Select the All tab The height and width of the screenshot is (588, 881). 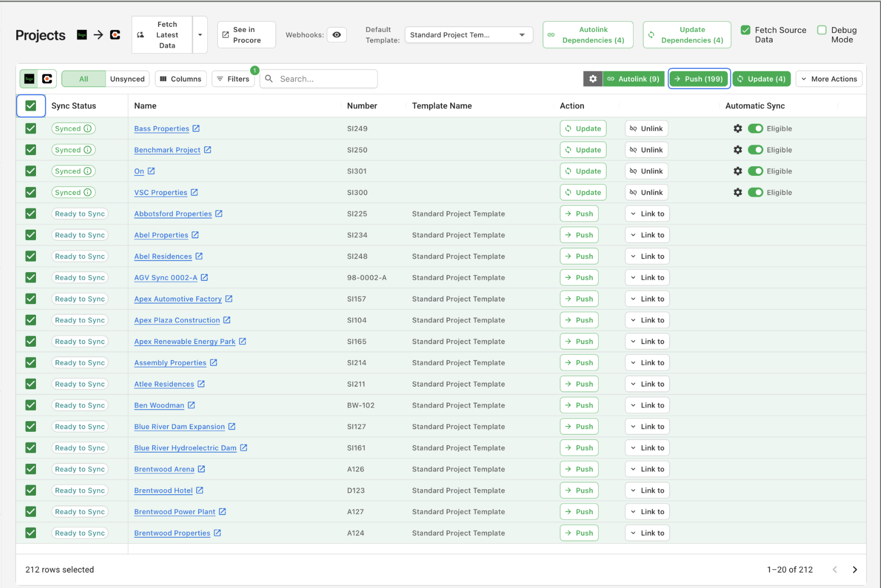click(x=84, y=79)
